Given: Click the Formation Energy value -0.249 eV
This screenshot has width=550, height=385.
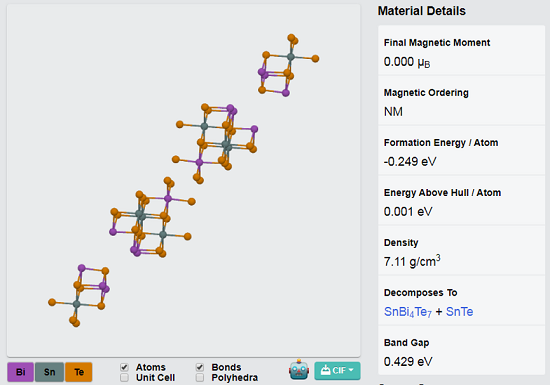Looking at the screenshot, I should [x=410, y=162].
